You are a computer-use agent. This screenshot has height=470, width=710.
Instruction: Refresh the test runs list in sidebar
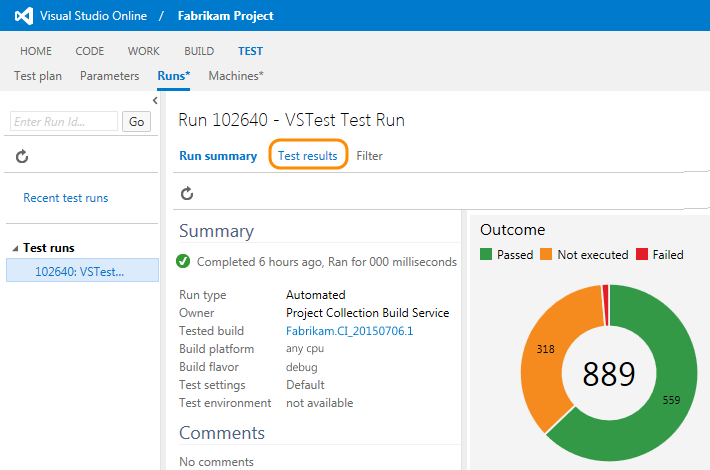[23, 157]
